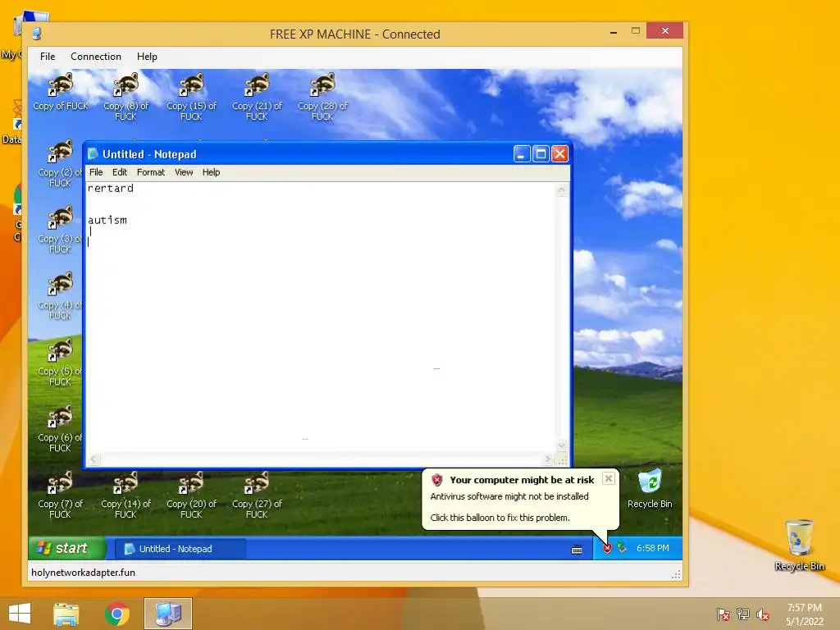Screen dimensions: 840x630
Task: Click the XP start button
Action: (x=67, y=548)
